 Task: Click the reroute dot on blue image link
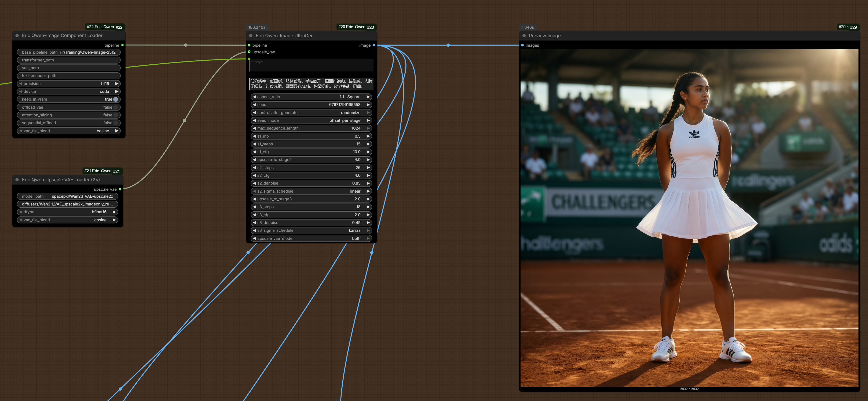448,45
